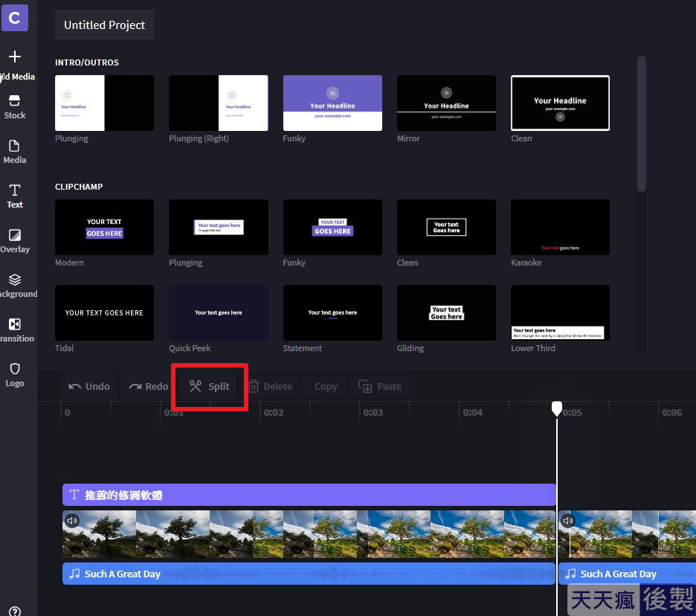Click the Redo button
The image size is (696, 616).
(x=149, y=386)
